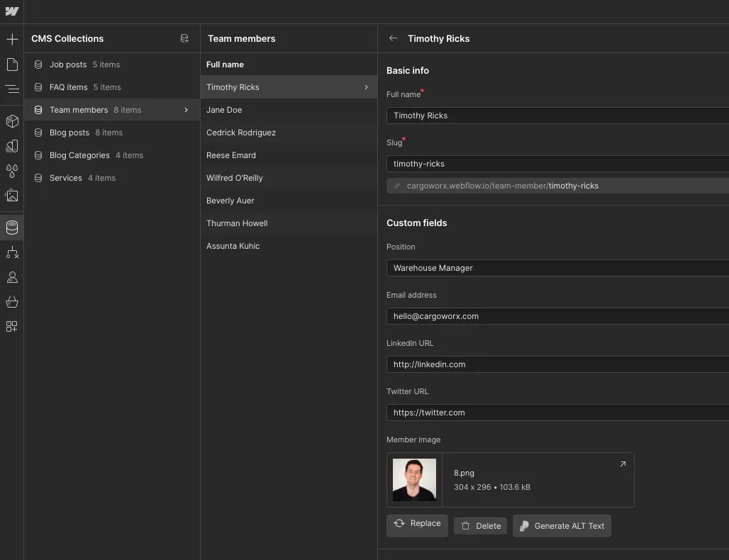
Task: Click the database icon next to FAQ items
Action: click(x=38, y=87)
